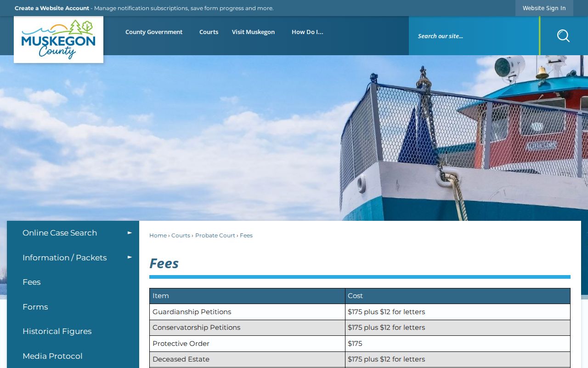Image resolution: width=588 pixels, height=368 pixels.
Task: Click the Fees breadcrumb link
Action: 246,236
